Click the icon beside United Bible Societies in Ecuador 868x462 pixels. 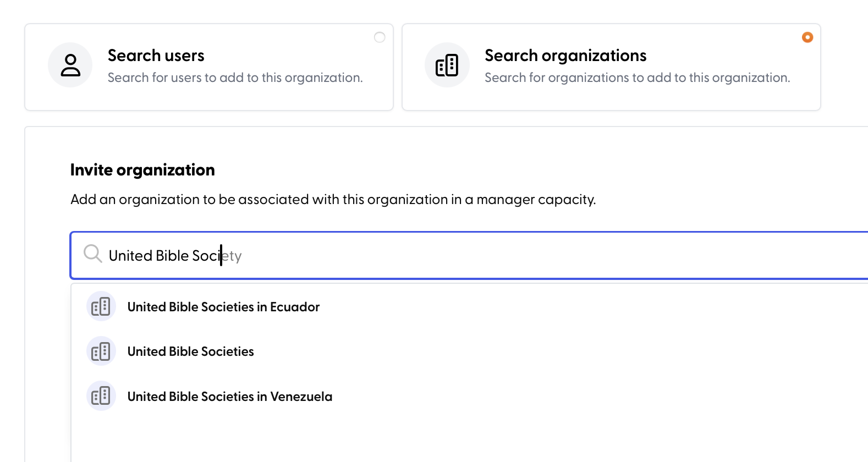(101, 306)
